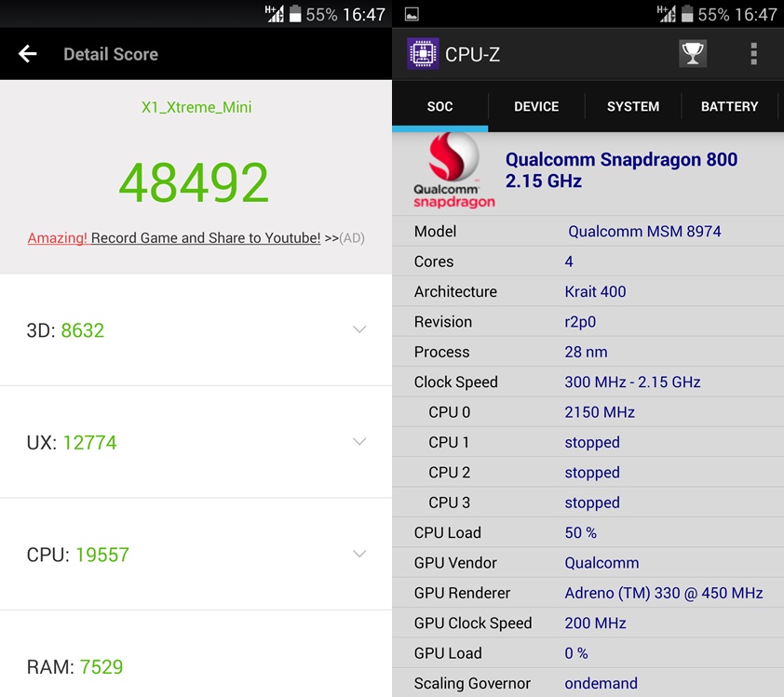Tap the GPU Load value 0 %
The width and height of the screenshot is (784, 697).
[x=576, y=653]
